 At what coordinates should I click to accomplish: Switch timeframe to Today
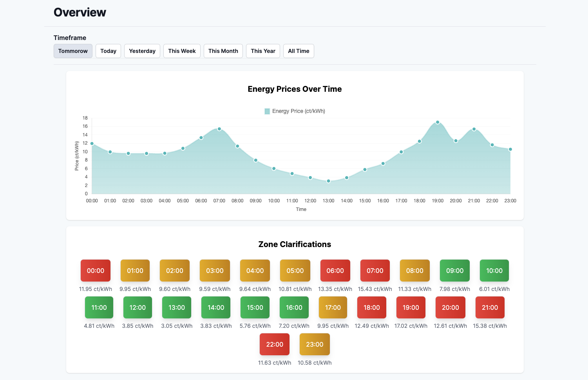click(x=108, y=51)
